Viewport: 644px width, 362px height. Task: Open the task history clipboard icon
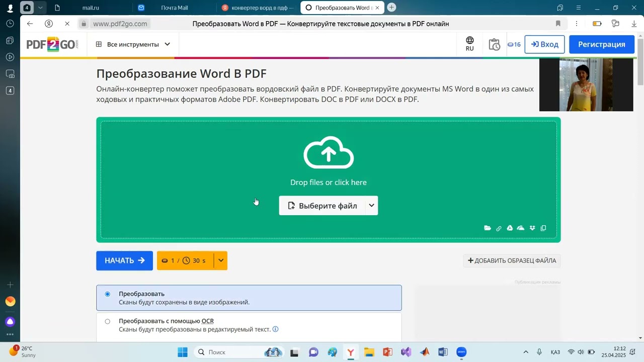pos(494,44)
